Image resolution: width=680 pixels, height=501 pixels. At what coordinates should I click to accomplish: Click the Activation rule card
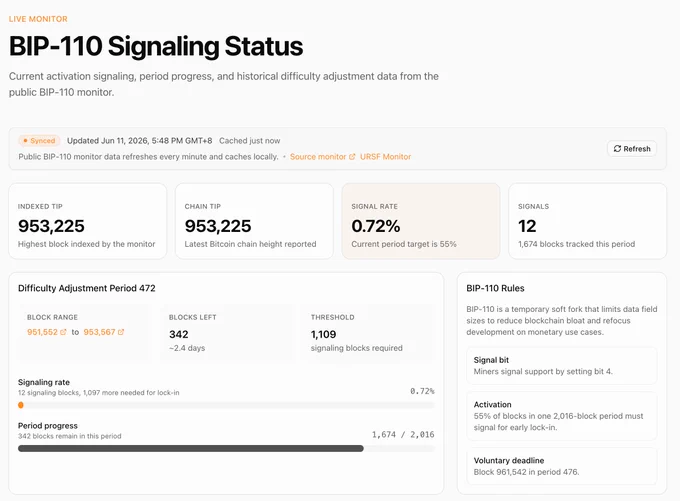562,416
